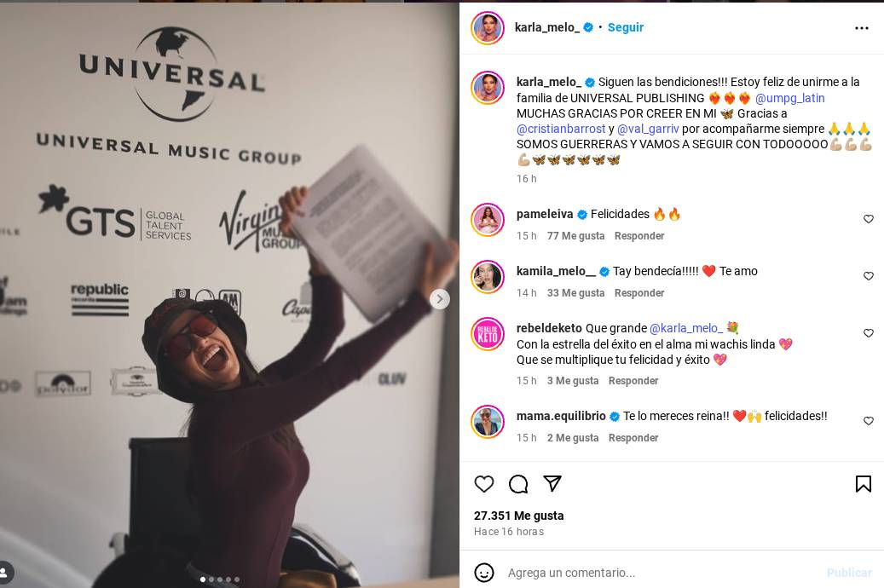Save the post with the bookmark icon
This screenshot has height=588, width=884.
864,484
